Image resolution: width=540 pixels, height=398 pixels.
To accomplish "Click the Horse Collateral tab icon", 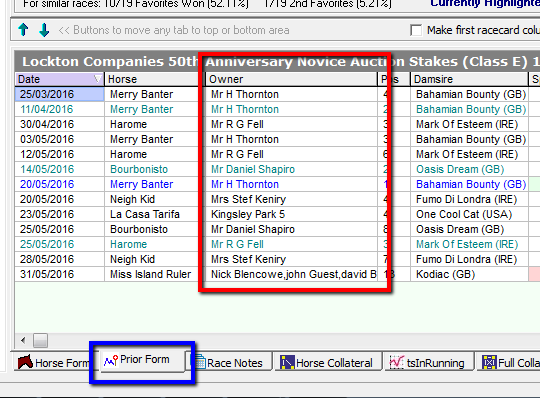I will point(287,363).
